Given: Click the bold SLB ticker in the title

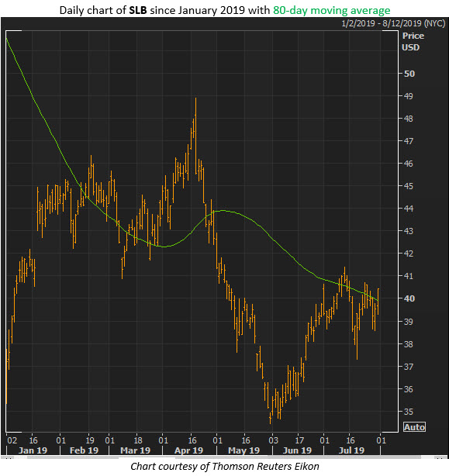Looking at the screenshot, I should (138, 10).
